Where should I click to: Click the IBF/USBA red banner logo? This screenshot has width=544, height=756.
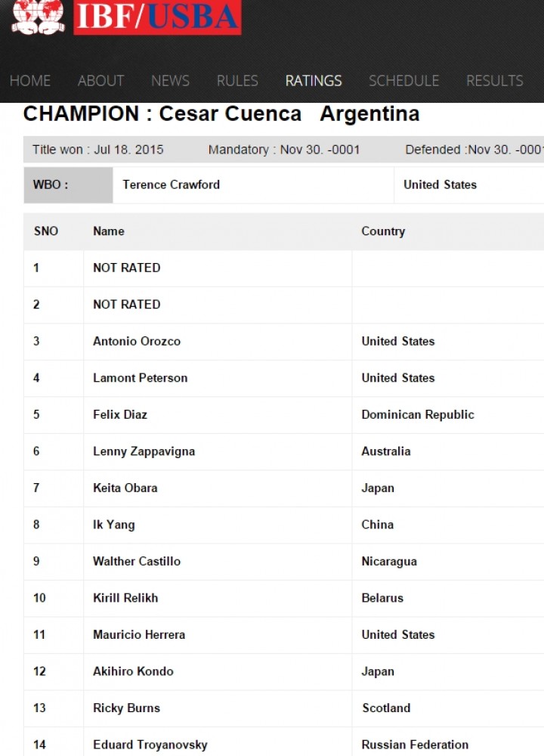click(157, 17)
